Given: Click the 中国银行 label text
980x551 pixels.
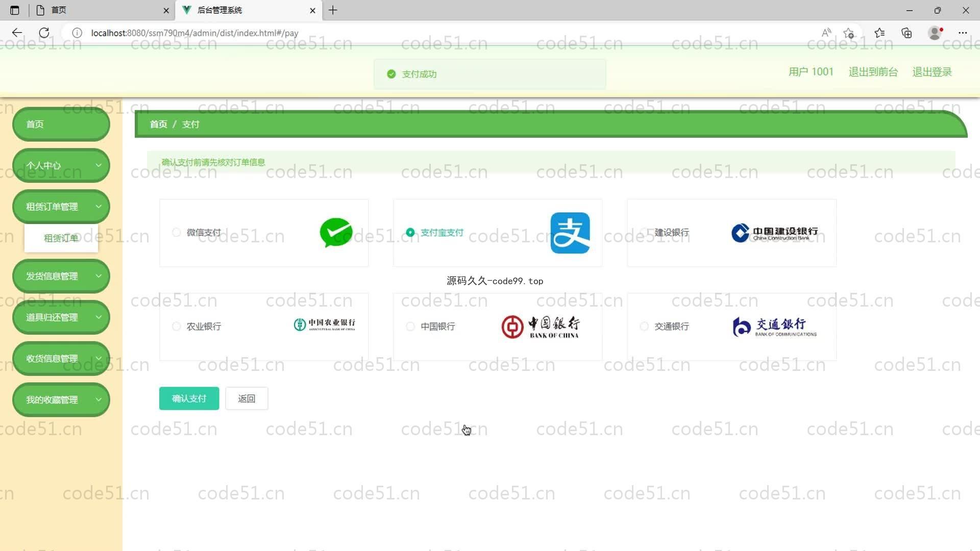Looking at the screenshot, I should 438,327.
